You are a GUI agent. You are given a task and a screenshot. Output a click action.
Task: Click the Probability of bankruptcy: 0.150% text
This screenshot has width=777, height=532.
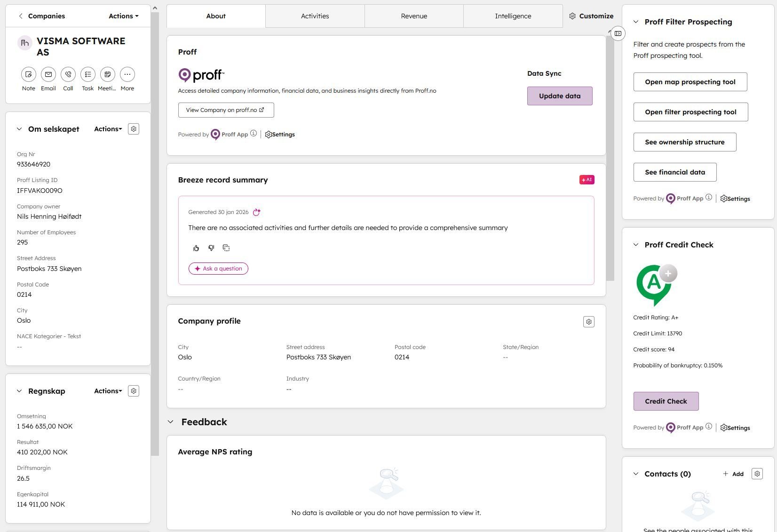tap(678, 365)
